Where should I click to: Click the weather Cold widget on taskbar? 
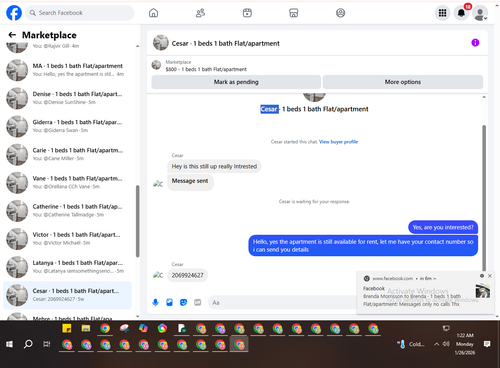coord(411,344)
